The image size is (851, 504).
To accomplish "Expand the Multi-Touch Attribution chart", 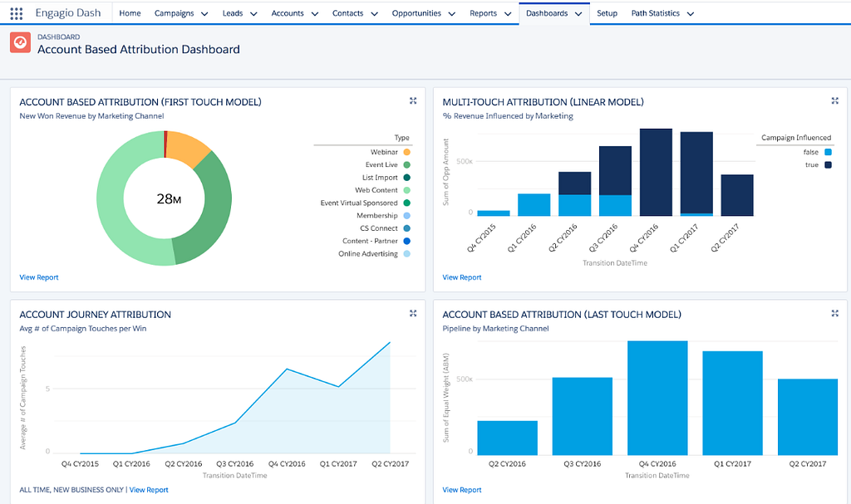I will pos(835,100).
